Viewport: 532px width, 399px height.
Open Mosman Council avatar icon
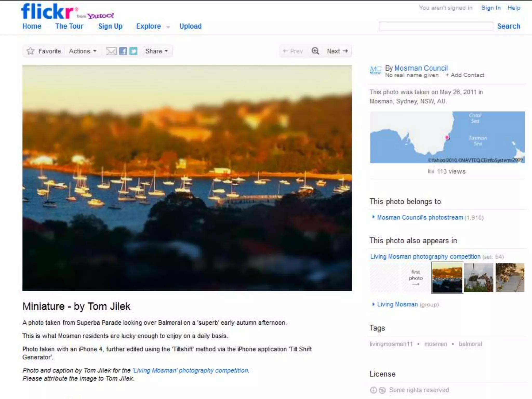(376, 70)
